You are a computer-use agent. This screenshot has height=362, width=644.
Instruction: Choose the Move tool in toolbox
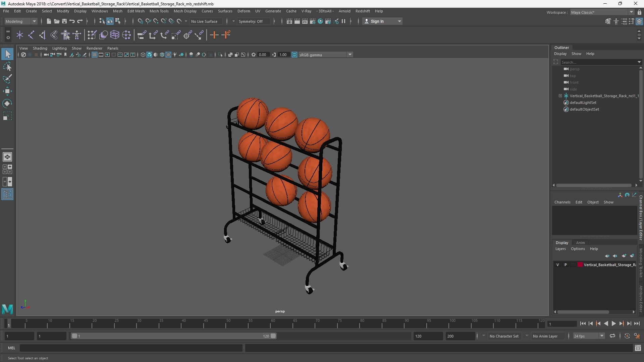[x=7, y=91]
